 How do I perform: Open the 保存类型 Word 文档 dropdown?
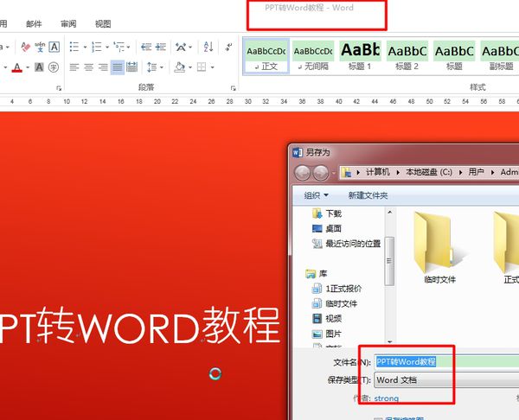(447, 380)
